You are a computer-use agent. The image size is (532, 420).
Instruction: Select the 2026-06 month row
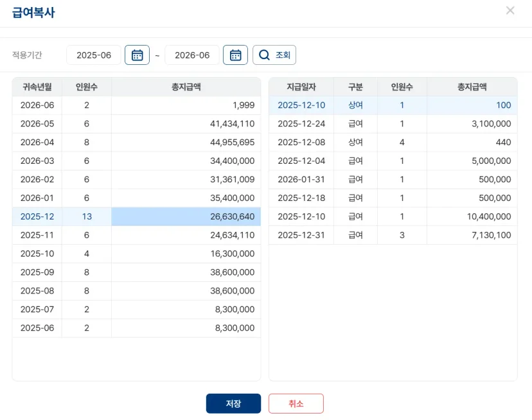(x=136, y=105)
